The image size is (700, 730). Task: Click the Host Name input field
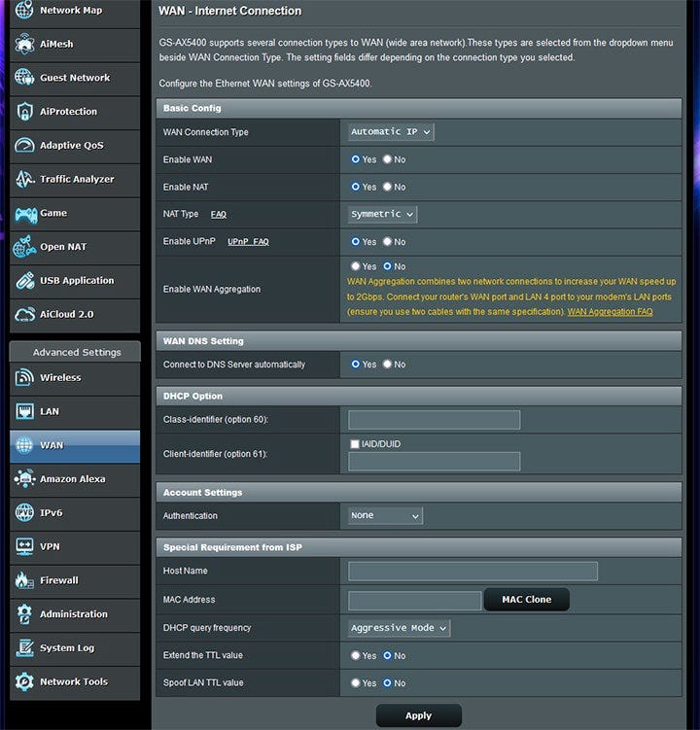pyautogui.click(x=472, y=572)
